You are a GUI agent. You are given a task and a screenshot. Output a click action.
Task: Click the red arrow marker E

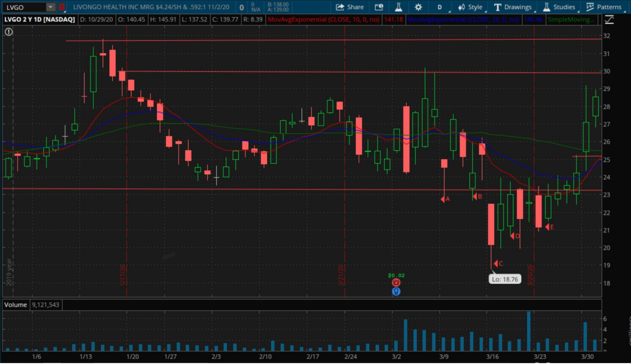point(549,227)
